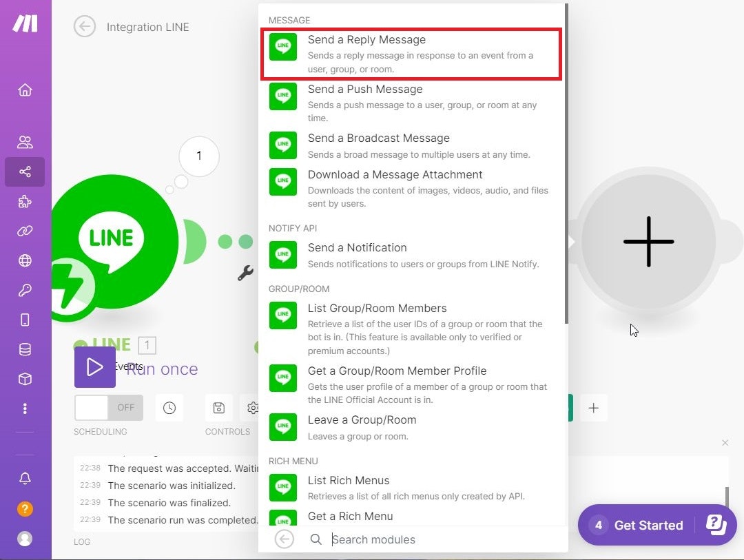Viewport: 744px width, 560px height.
Task: Select List Rich Menus module
Action: pos(411,488)
